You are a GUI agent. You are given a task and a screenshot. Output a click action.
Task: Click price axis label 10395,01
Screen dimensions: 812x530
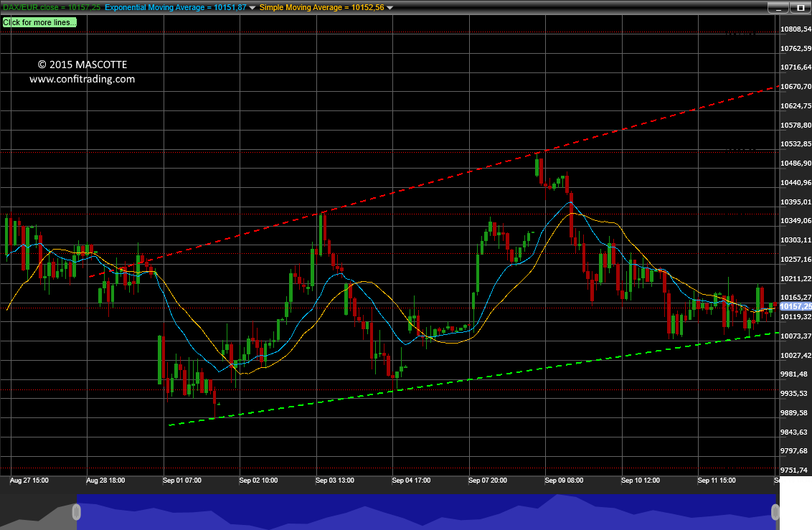click(x=796, y=202)
